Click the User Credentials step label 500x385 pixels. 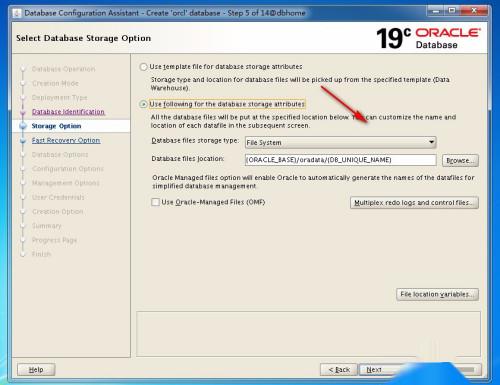[x=58, y=197]
